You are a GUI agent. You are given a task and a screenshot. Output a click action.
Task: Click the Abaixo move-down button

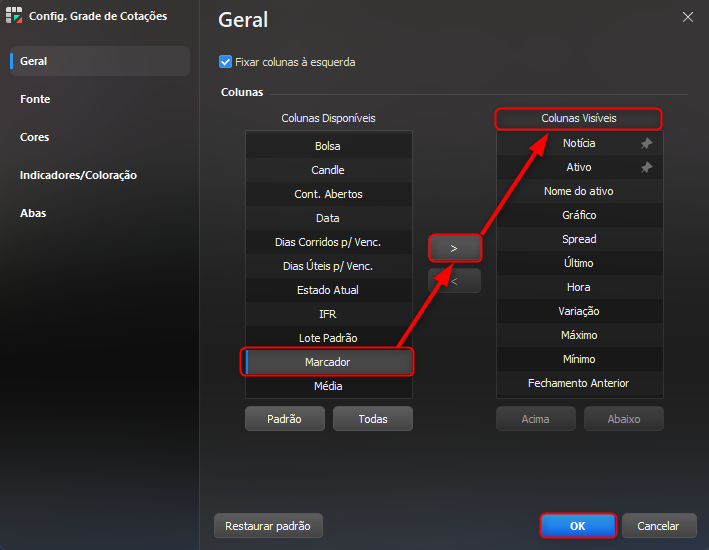point(624,419)
